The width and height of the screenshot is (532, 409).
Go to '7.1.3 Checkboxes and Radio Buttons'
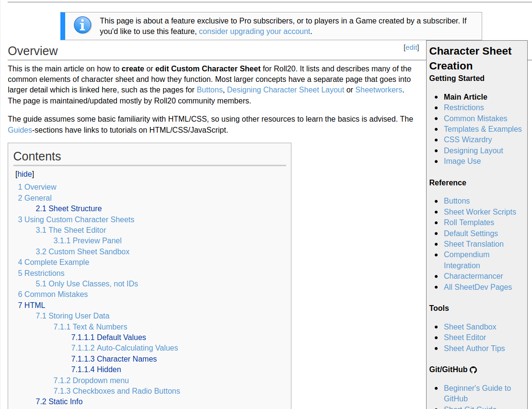(x=117, y=391)
